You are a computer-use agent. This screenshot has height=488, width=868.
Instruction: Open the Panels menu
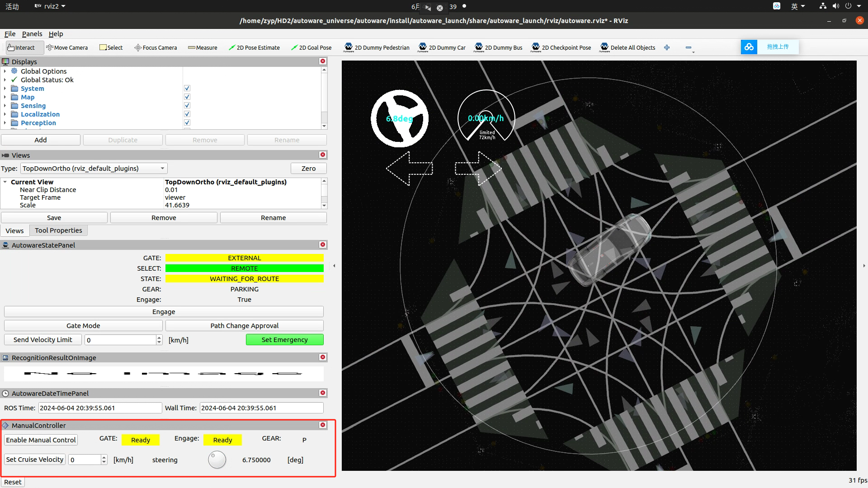[32, 34]
